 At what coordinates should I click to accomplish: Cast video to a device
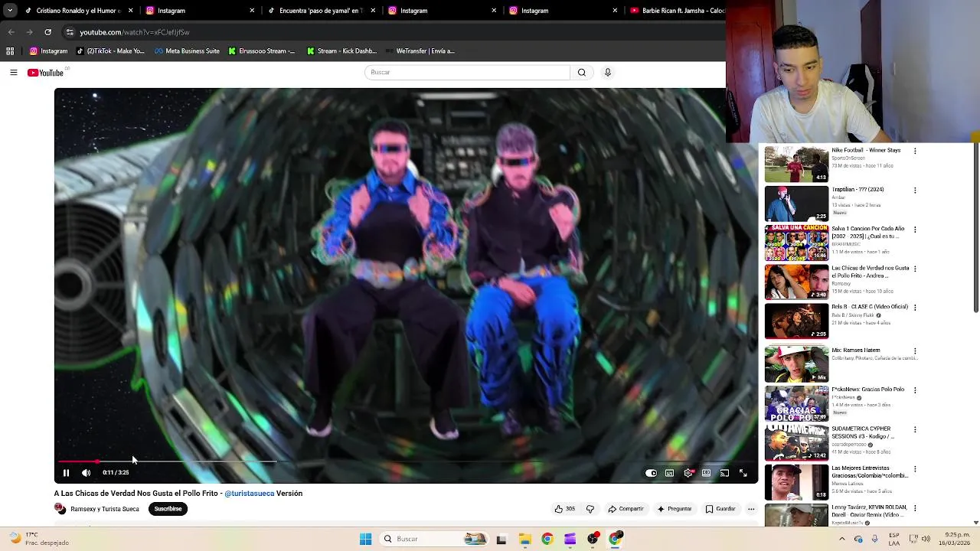click(x=724, y=473)
